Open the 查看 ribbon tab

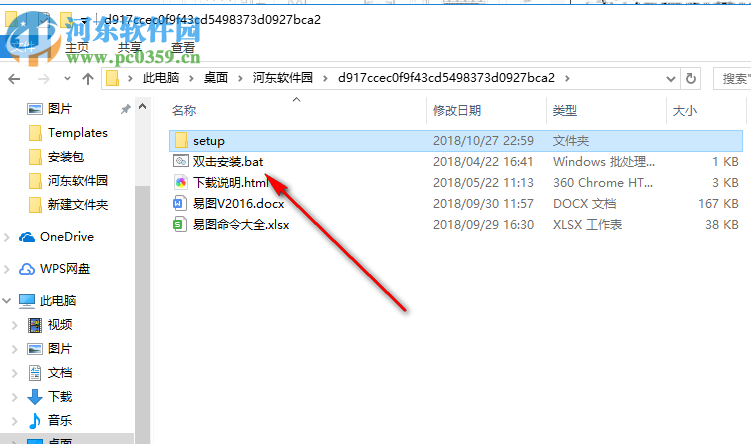pos(183,48)
